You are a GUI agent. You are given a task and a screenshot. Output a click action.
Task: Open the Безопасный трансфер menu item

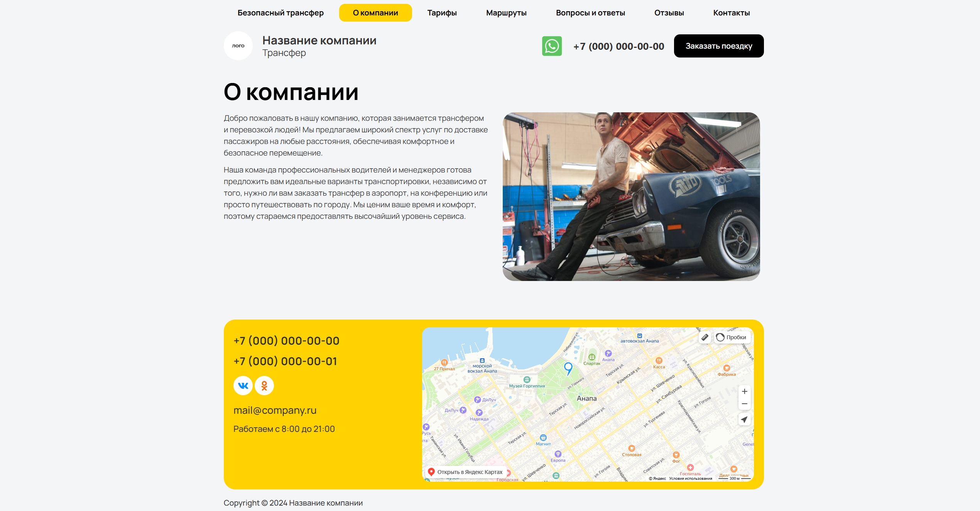click(x=280, y=13)
